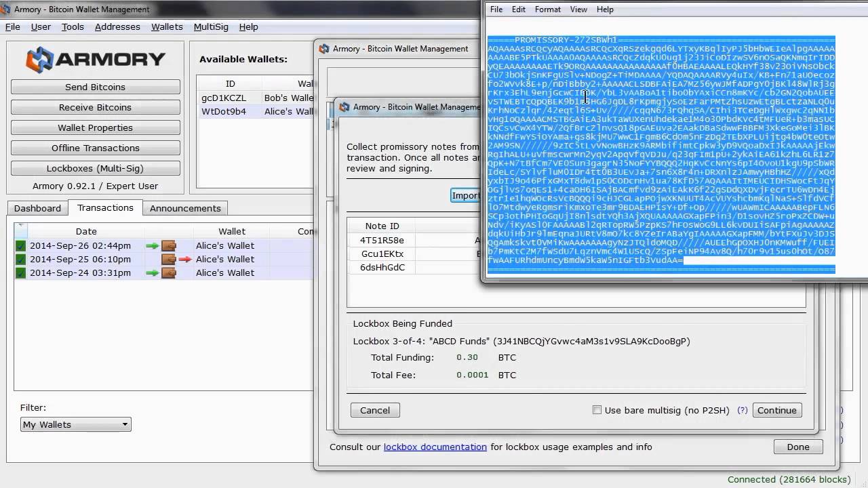The height and width of the screenshot is (488, 868).
Task: Click the Done button
Action: click(x=798, y=447)
